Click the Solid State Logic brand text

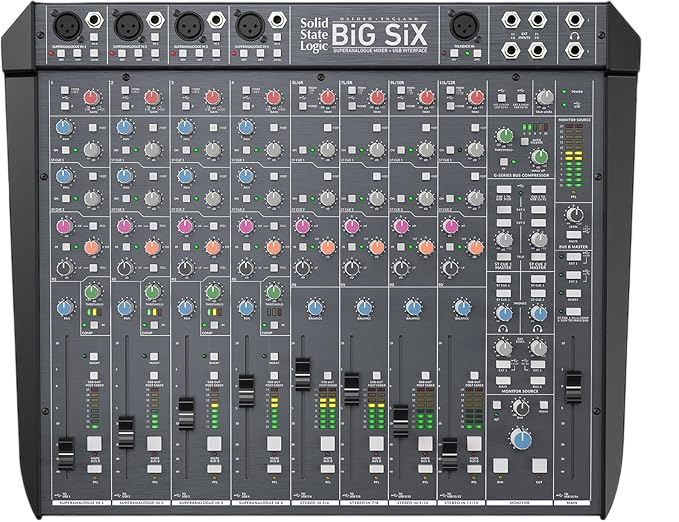tap(314, 35)
